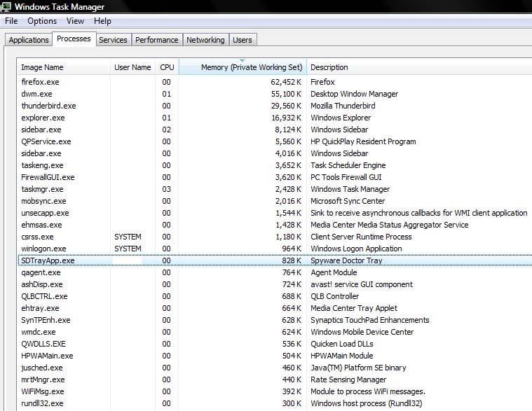
Task: Sort by the Image Name column header
Action: (64, 67)
